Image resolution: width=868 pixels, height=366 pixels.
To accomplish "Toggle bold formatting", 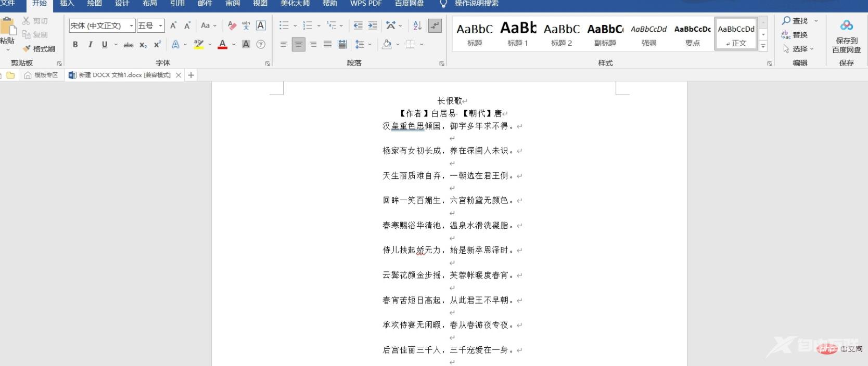I will 75,45.
